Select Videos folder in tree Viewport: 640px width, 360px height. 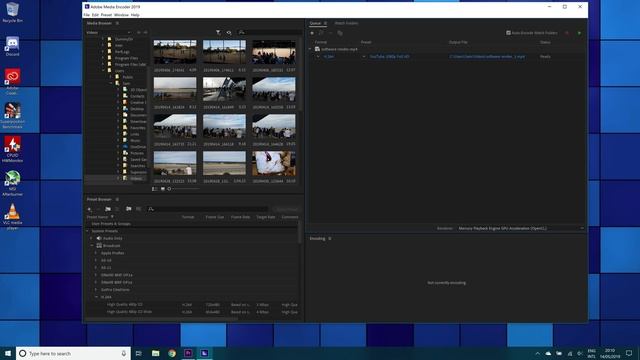click(136, 178)
